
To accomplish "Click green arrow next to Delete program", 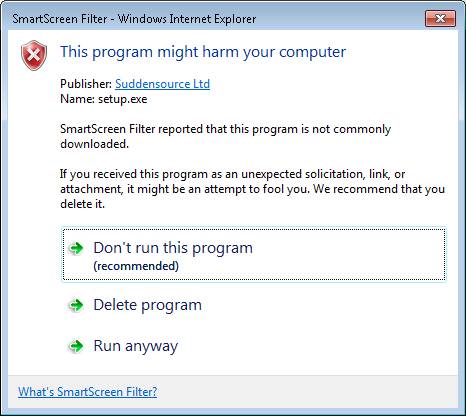I will pos(76,305).
